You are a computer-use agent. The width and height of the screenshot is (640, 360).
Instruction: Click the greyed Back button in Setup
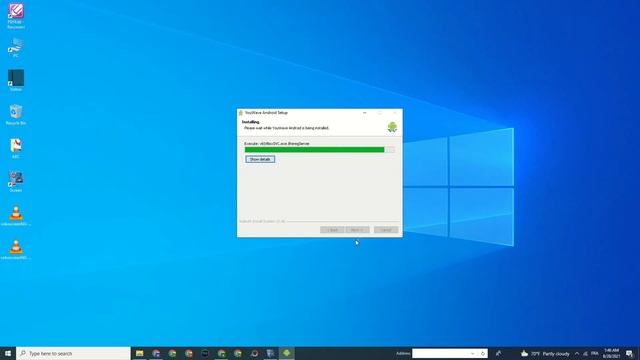pos(332,230)
